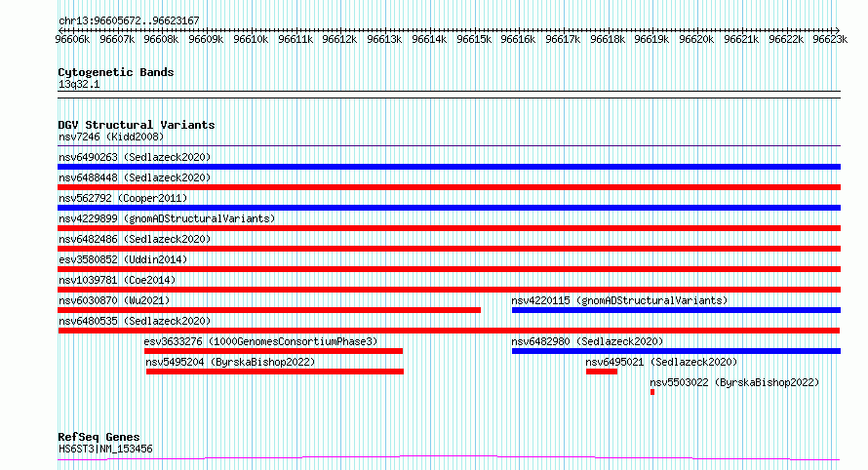The height and width of the screenshot is (470, 868).
Task: Open nsv6482486 (Sedlazeck2020) label
Action: (x=135, y=239)
